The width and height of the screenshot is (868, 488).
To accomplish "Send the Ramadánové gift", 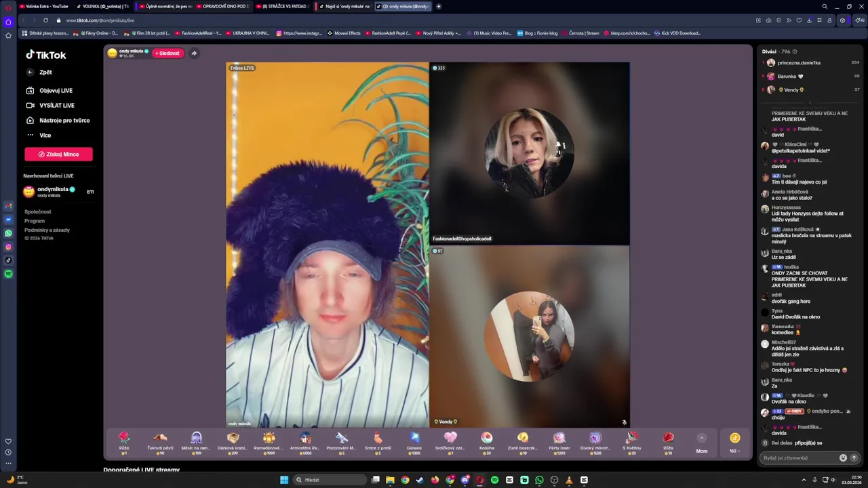I will pyautogui.click(x=269, y=443).
